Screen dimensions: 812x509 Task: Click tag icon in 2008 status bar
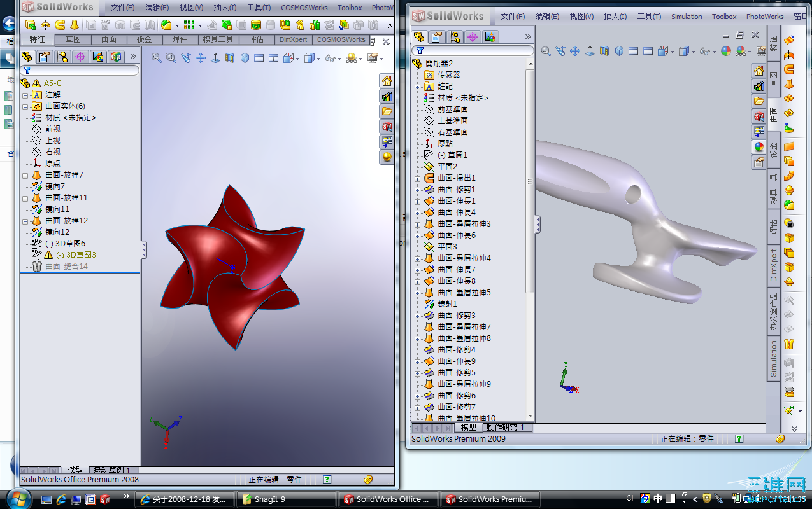pyautogui.click(x=367, y=480)
